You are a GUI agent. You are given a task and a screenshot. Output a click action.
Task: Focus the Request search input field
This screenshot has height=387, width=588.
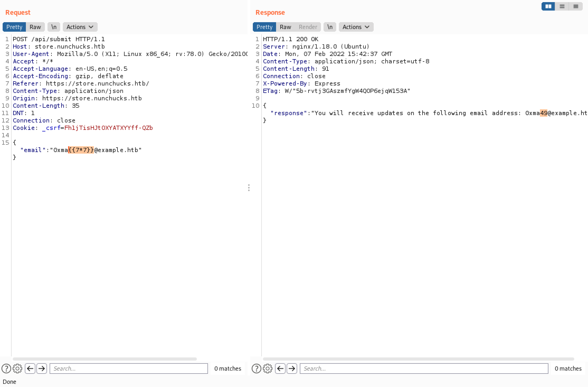(x=129, y=369)
